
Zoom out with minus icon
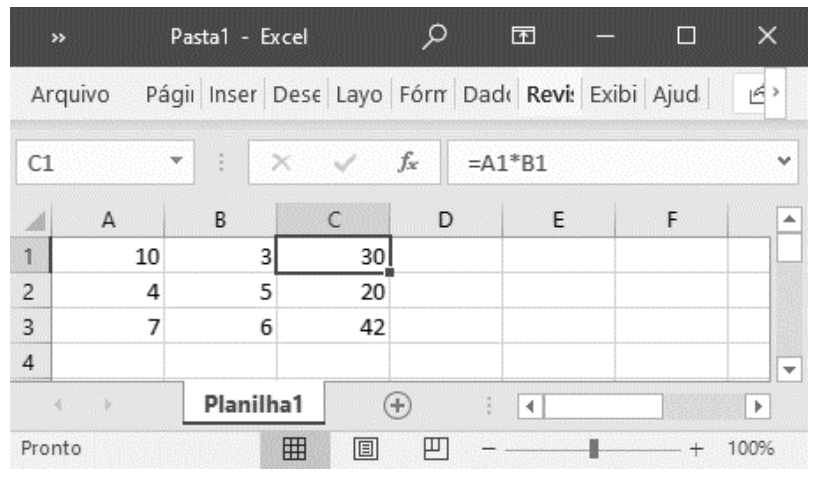[489, 449]
